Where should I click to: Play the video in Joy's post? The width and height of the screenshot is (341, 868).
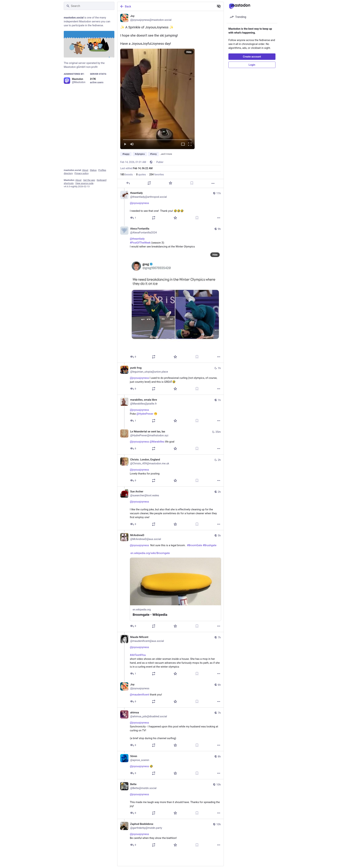pyautogui.click(x=125, y=144)
